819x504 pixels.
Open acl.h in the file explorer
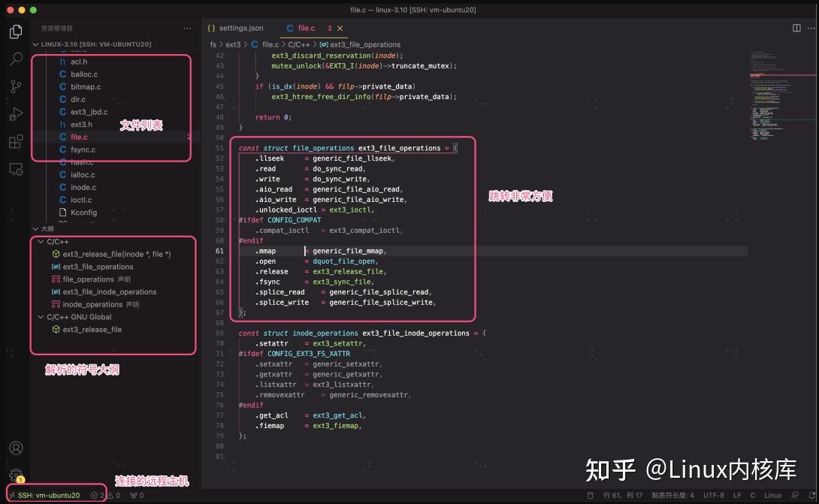79,62
